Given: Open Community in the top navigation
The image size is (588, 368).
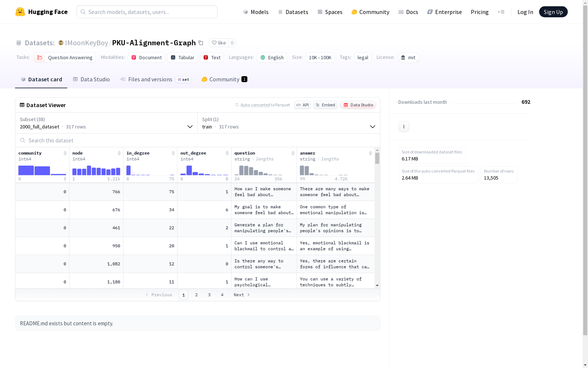Looking at the screenshot, I should pos(370,12).
